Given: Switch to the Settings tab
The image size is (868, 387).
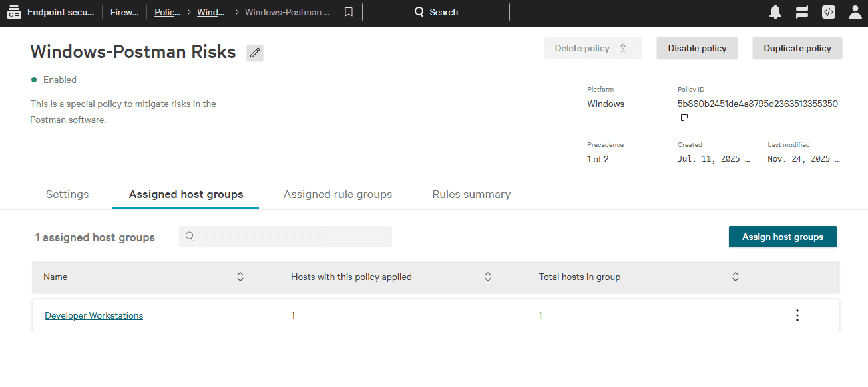Looking at the screenshot, I should 67,193.
